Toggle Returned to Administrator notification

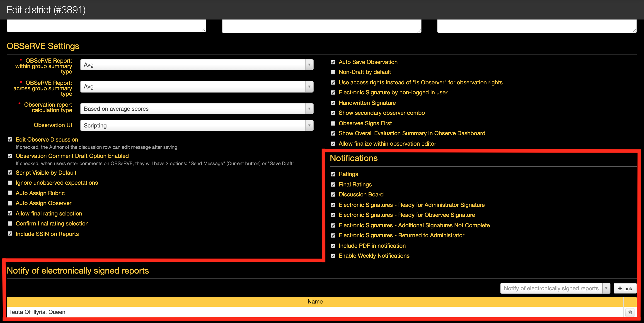(x=333, y=235)
